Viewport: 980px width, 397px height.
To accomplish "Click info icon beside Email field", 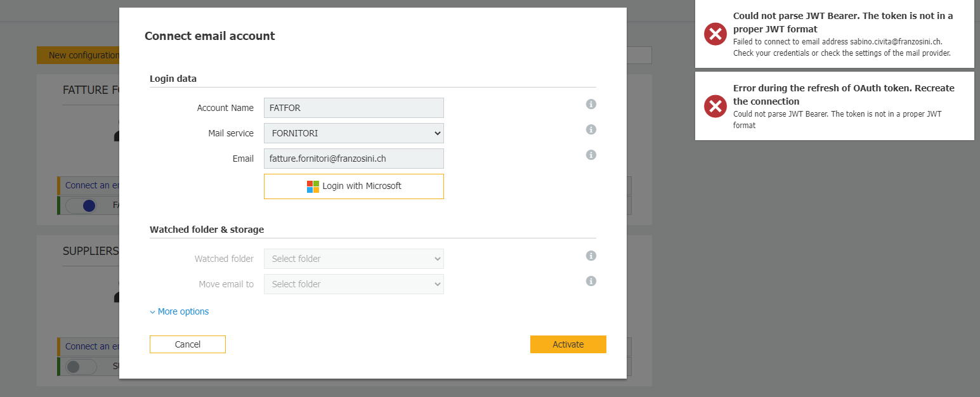I will tap(591, 155).
